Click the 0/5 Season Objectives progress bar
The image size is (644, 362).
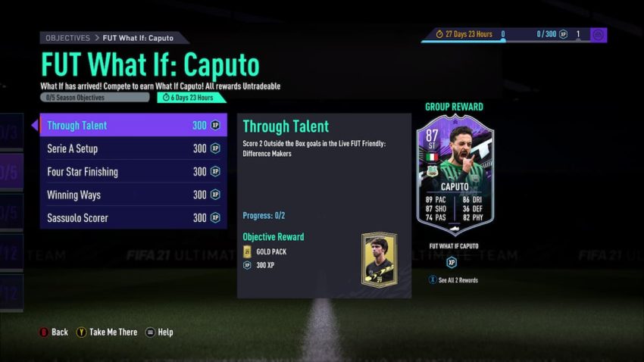click(x=95, y=98)
